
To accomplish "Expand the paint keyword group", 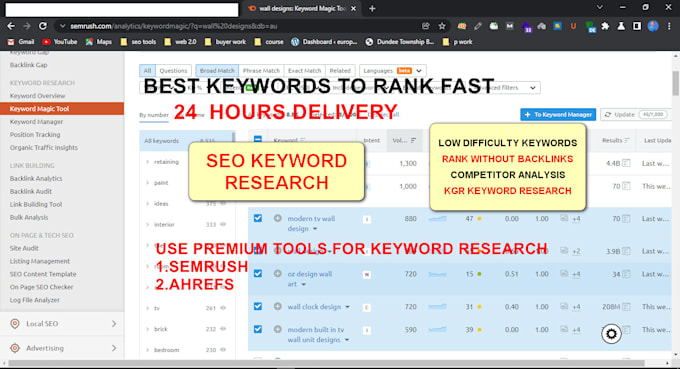I will [x=147, y=183].
